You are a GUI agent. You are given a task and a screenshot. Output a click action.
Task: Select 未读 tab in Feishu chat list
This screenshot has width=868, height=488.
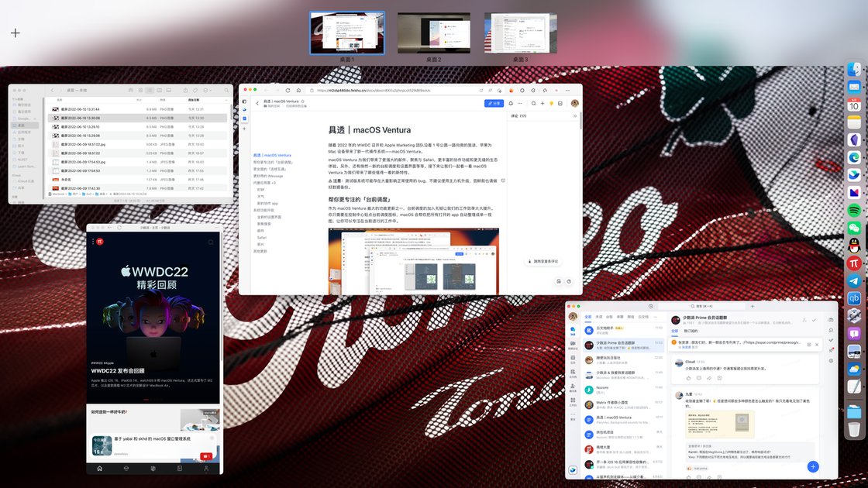click(598, 317)
